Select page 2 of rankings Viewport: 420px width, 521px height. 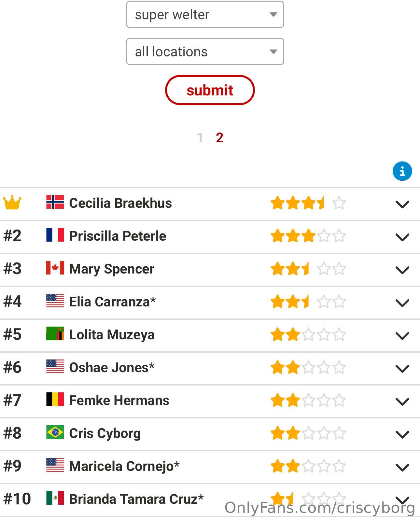tap(220, 138)
